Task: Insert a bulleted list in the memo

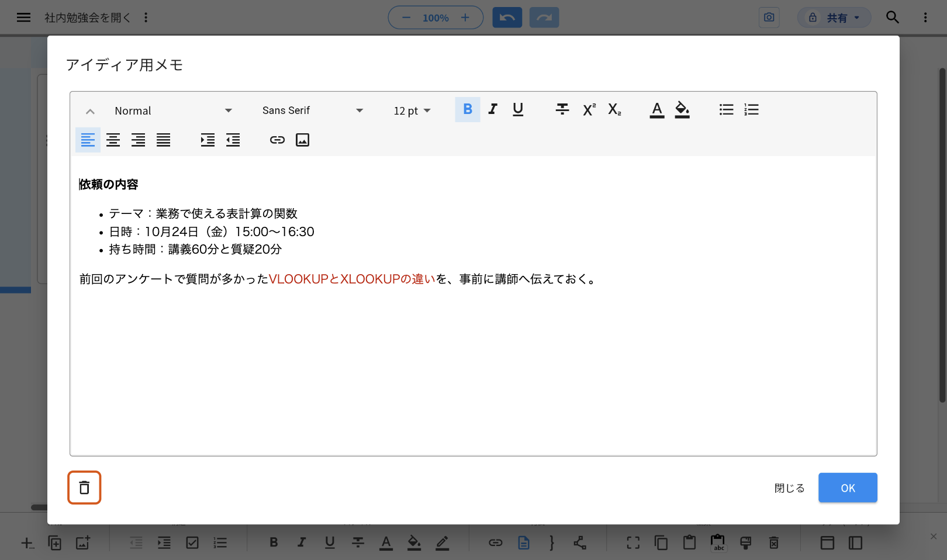Action: [727, 109]
